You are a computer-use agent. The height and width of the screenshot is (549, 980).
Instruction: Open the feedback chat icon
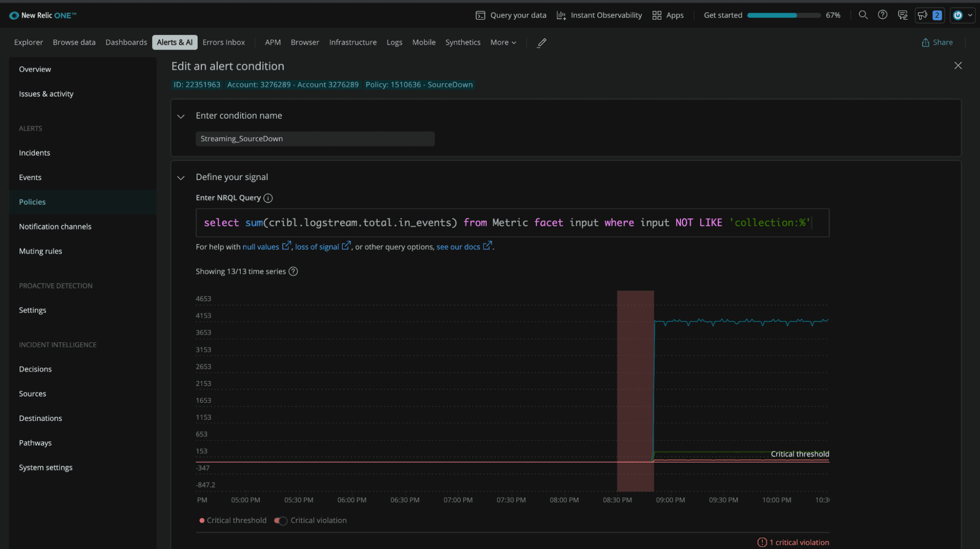click(903, 15)
